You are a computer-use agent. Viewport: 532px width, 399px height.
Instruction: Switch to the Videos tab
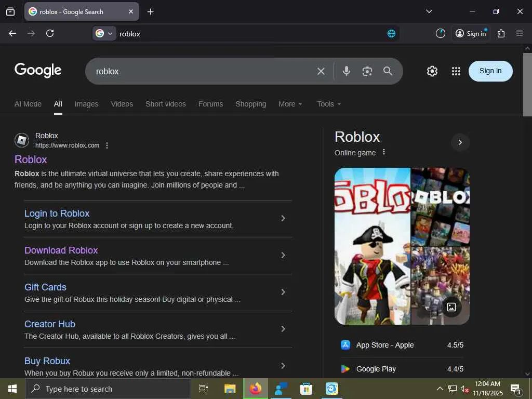tap(122, 104)
